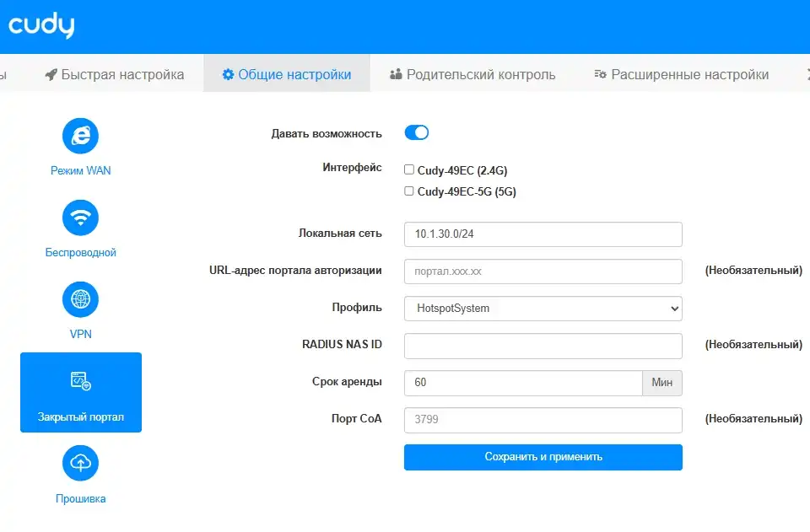
Task: Click the Cudy logo in the header
Action: (40, 25)
